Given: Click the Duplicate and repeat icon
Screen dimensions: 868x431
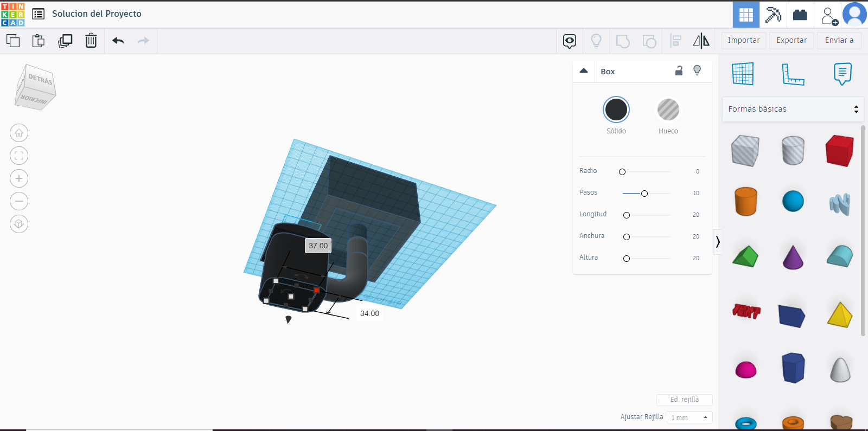Looking at the screenshot, I should tap(65, 41).
